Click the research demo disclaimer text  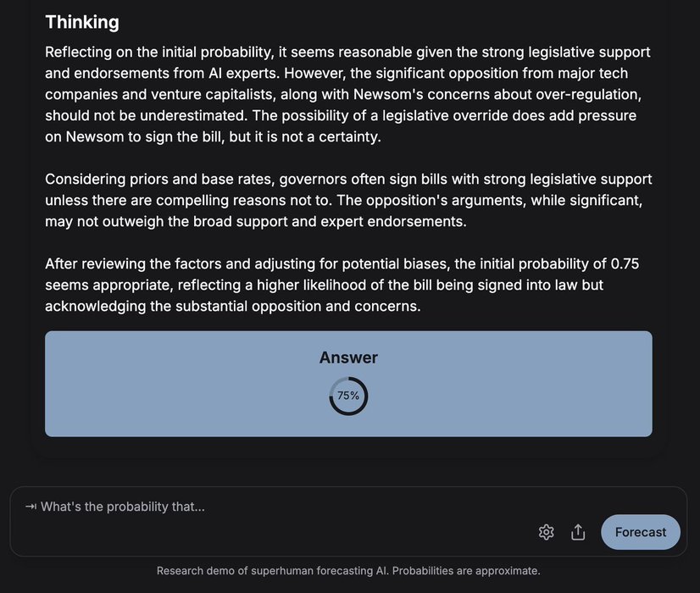[x=348, y=571]
